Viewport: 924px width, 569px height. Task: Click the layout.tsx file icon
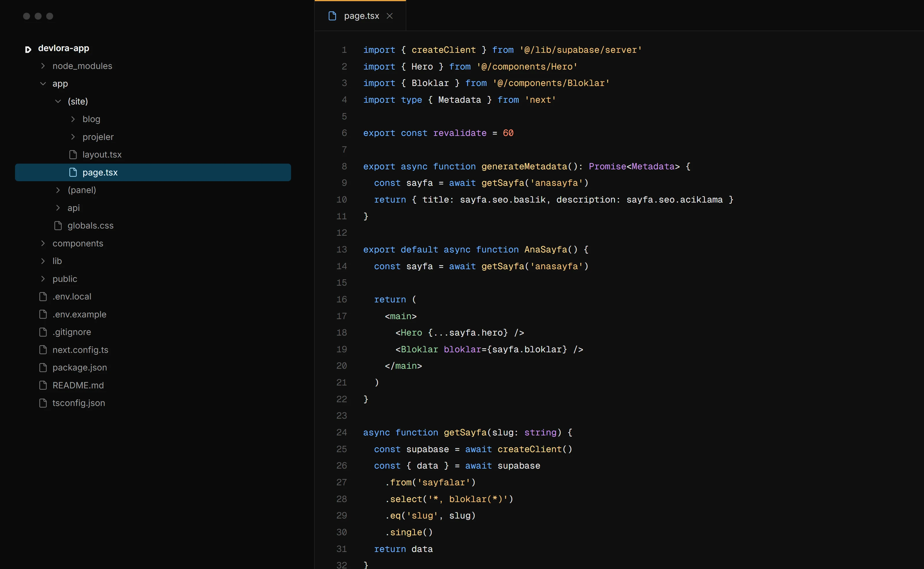tap(73, 155)
